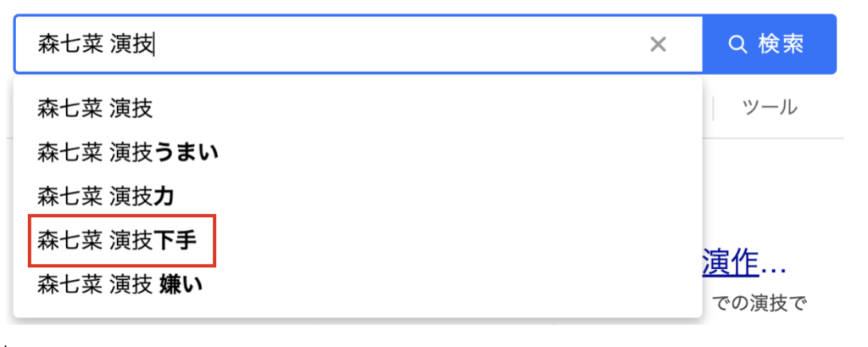Click empty area right of 演技力 suggestion row
Screen dimensions: 868x347
437,196
